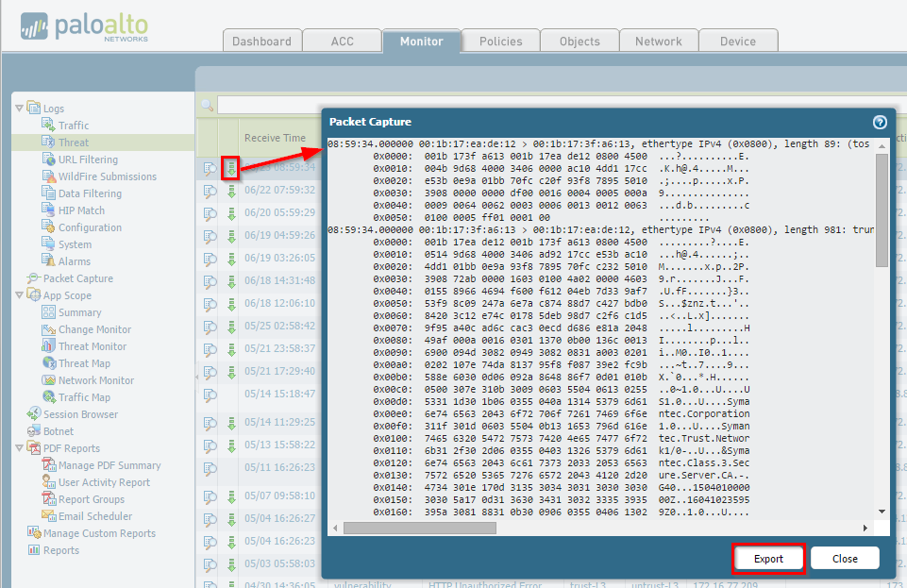Collapse the Logs tree node

point(19,109)
